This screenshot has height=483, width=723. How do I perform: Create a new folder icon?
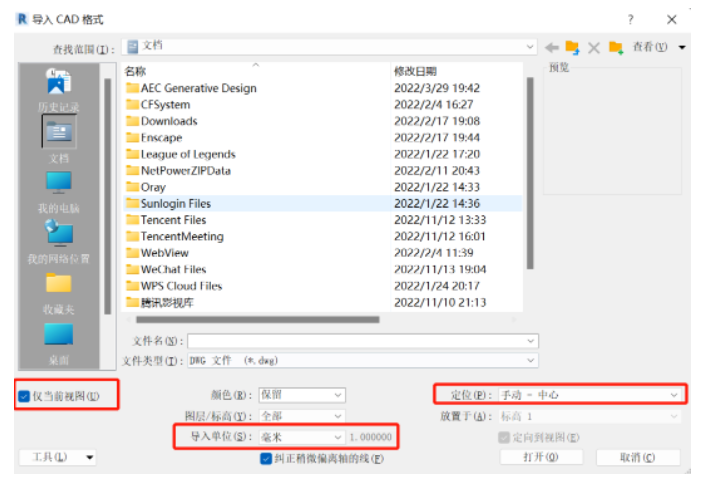tap(616, 47)
